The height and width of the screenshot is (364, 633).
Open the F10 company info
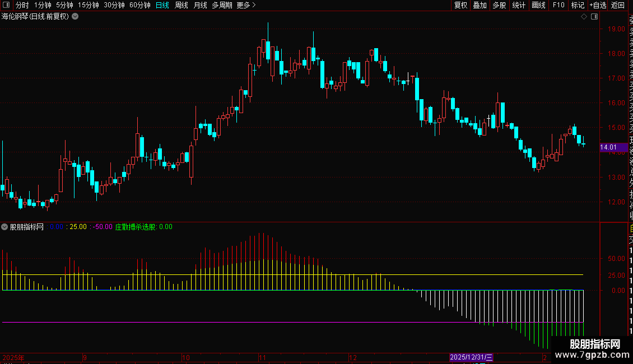[558, 5]
